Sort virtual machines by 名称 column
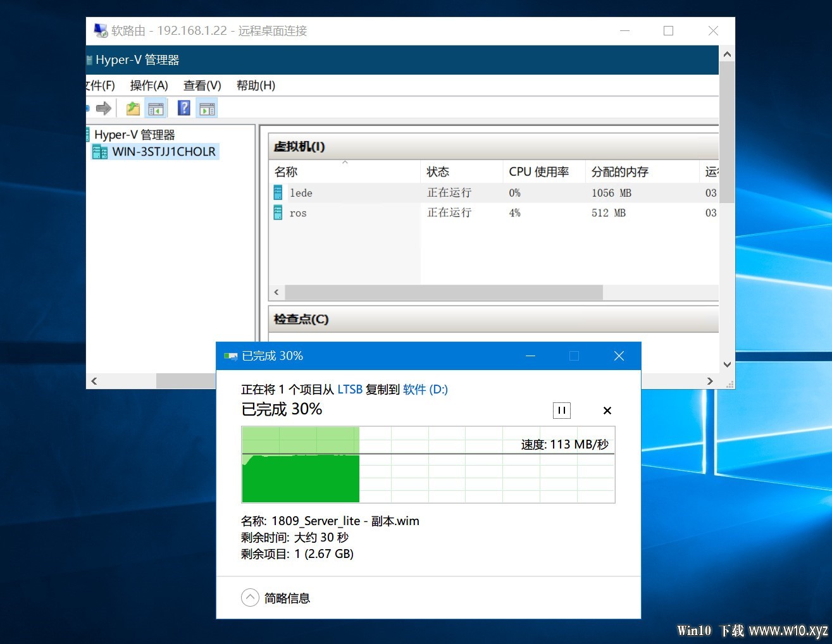Viewport: 832px width, 644px height. pos(344,171)
